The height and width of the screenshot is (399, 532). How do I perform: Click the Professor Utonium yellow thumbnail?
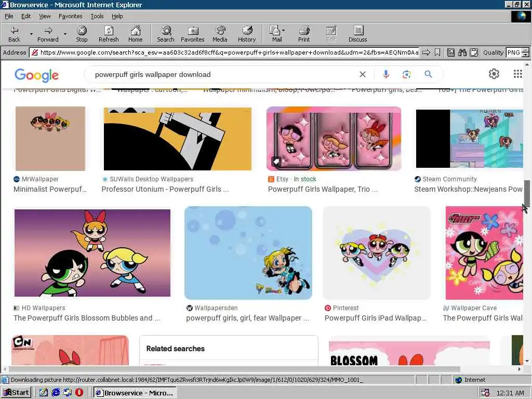point(178,139)
